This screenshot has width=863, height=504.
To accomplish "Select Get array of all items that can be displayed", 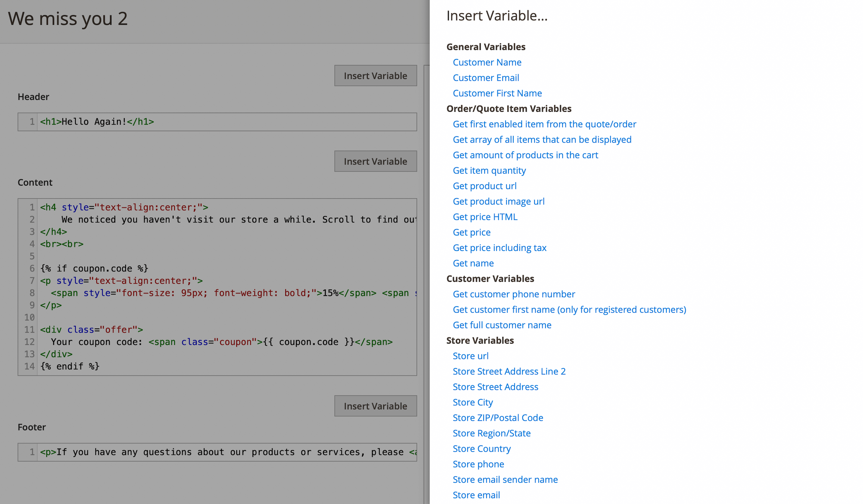I will point(542,139).
